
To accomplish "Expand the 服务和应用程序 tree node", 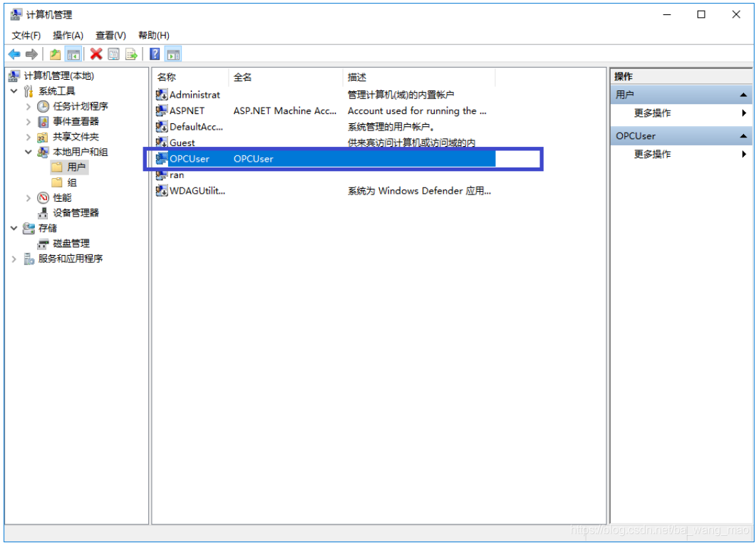I will click(14, 259).
